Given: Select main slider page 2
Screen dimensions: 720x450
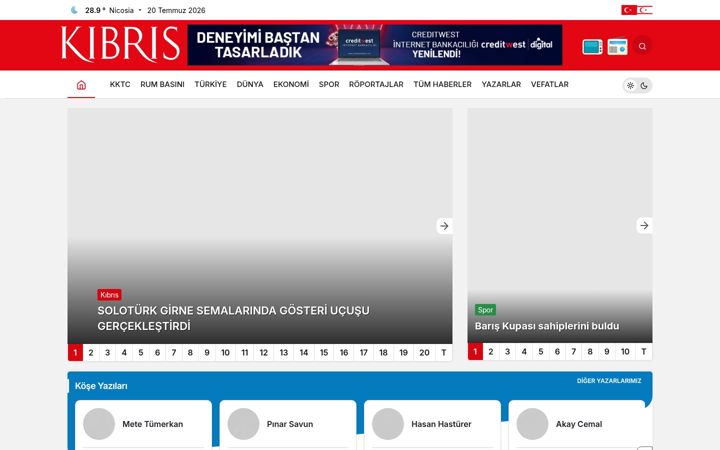Looking at the screenshot, I should [x=91, y=353].
